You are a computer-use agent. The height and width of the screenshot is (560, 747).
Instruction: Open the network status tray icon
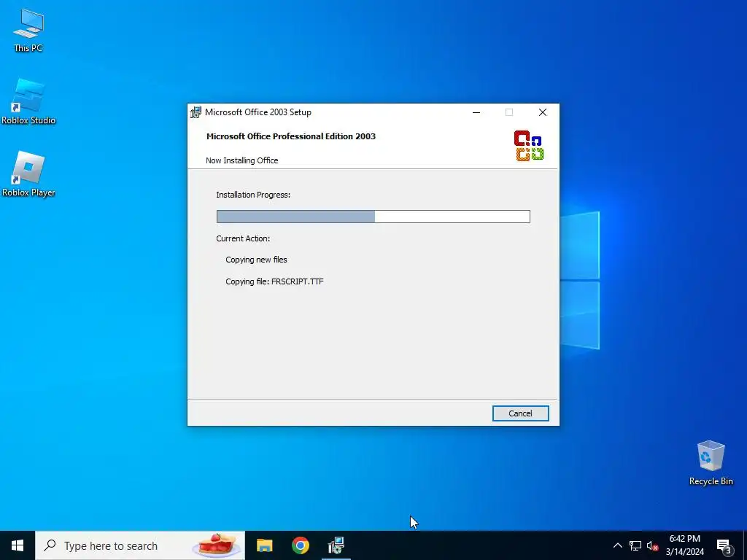click(635, 545)
